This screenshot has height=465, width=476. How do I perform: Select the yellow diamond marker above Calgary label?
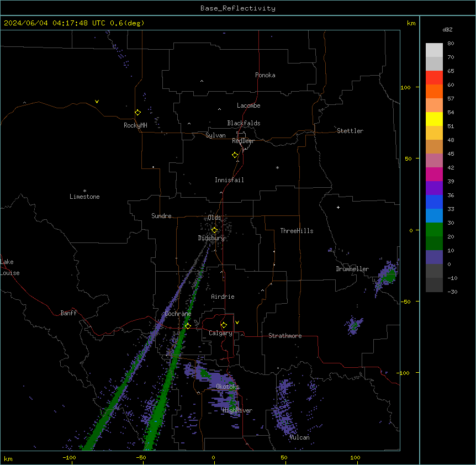point(224,325)
